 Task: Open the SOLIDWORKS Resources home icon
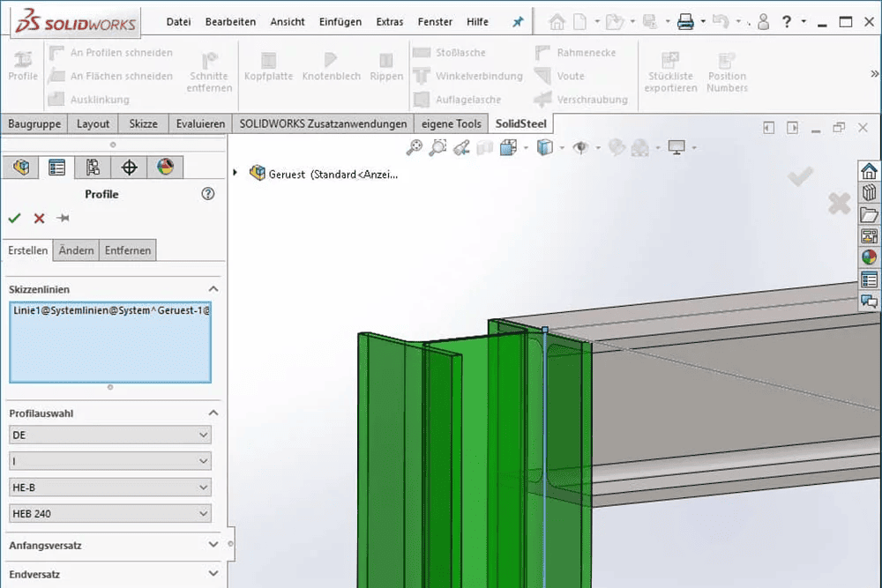(869, 171)
